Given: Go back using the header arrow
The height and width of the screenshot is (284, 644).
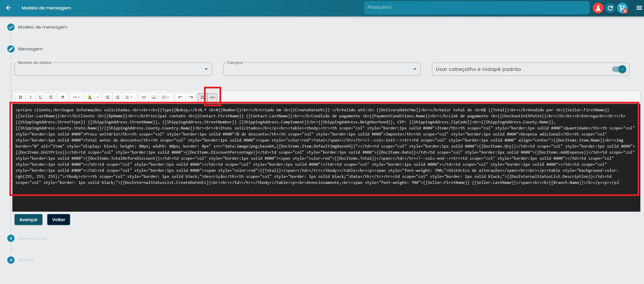Looking at the screenshot, I should click(9, 8).
